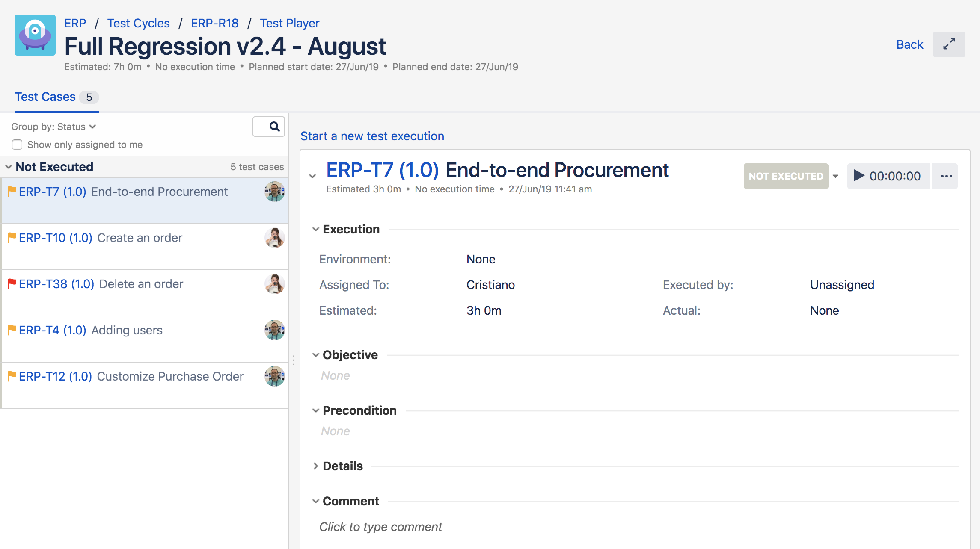This screenshot has width=980, height=549.
Task: Click red priority flag on ERP-T38
Action: (12, 283)
